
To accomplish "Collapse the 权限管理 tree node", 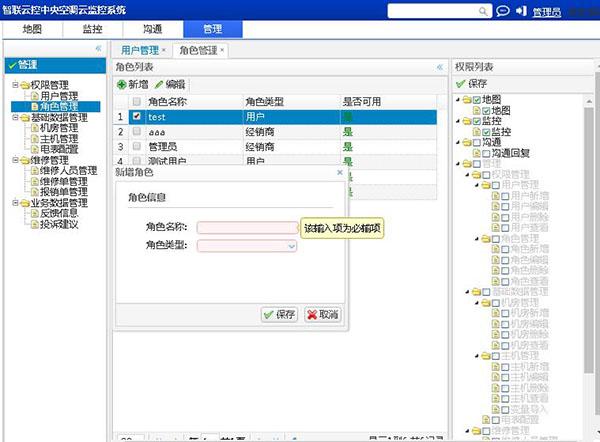I will [14, 85].
